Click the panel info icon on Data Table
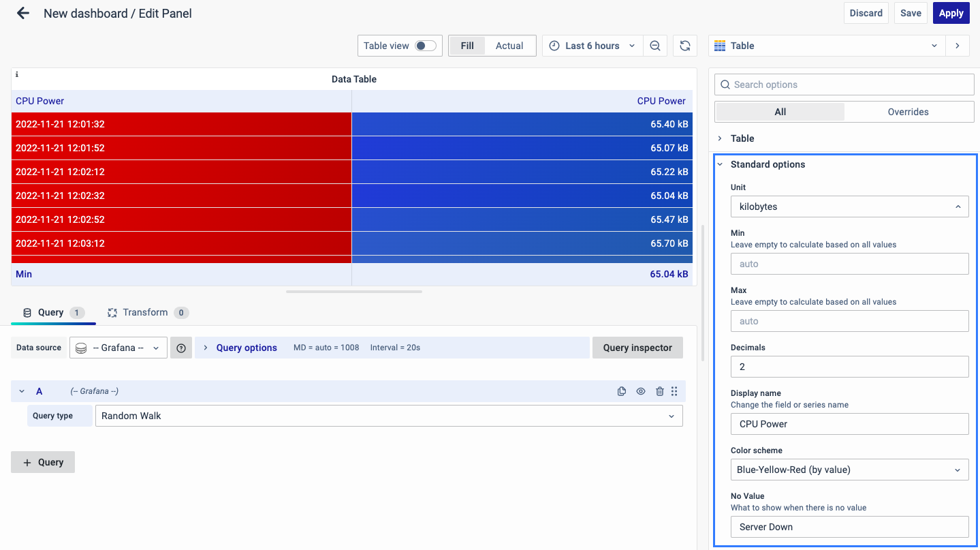 coord(17,74)
